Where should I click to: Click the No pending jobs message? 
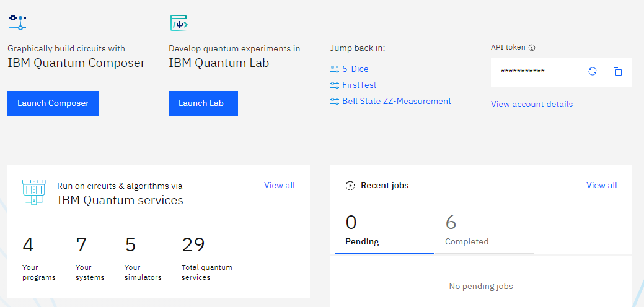point(481,286)
